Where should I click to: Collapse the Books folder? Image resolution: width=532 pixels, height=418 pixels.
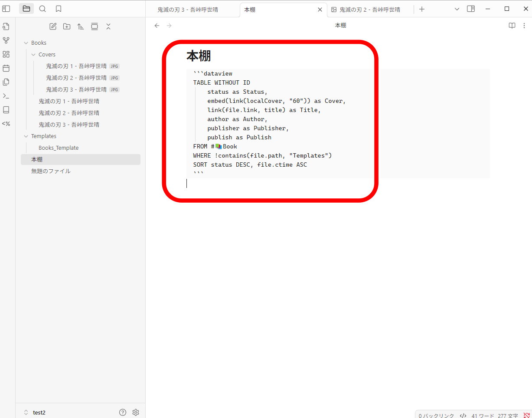(x=26, y=43)
